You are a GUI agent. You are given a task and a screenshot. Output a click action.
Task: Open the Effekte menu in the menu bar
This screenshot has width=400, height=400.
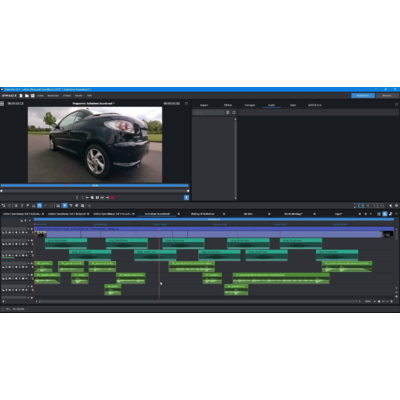coord(67,96)
